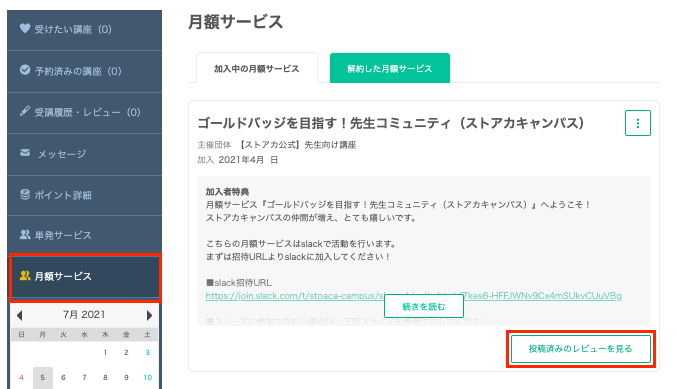
Task: Click the coin icon for ポイント詳細
Action: point(25,194)
